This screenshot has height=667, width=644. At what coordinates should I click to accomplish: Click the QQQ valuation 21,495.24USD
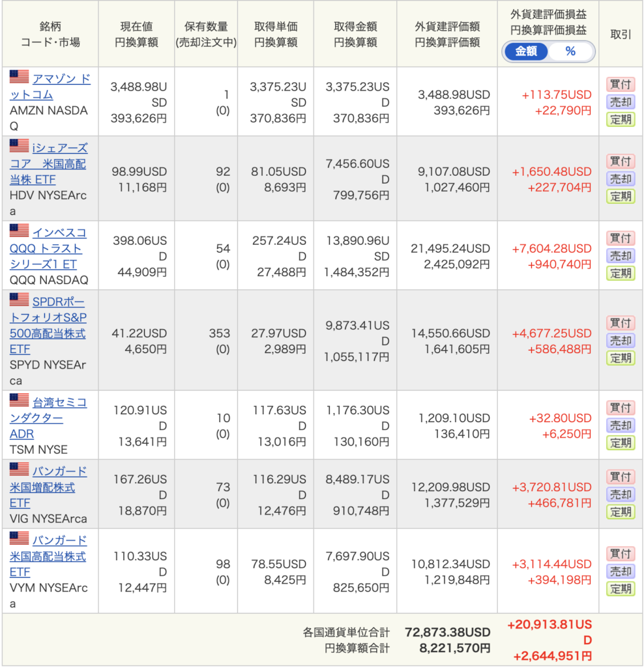(x=450, y=248)
